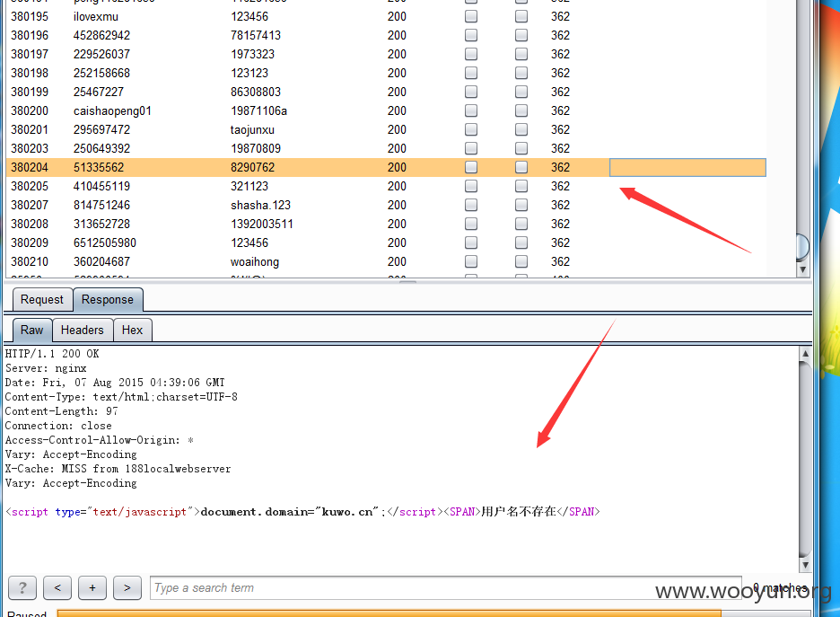
Task: Open the Headers view tab
Action: [83, 331]
